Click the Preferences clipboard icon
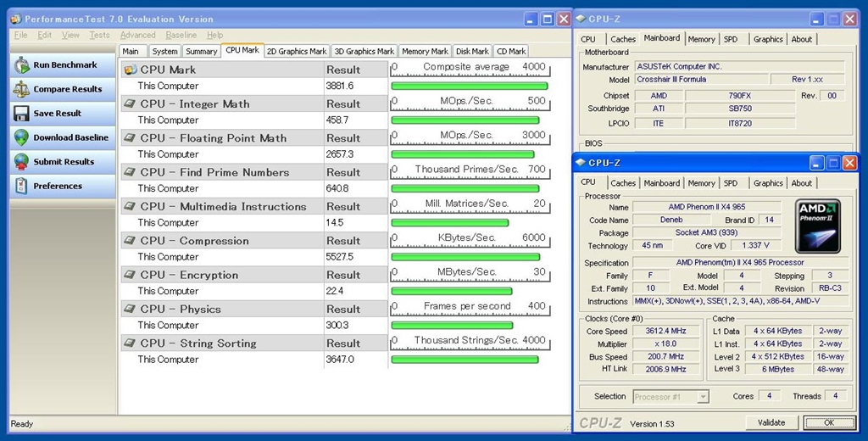Viewport: 868px width, 441px height. coord(21,186)
